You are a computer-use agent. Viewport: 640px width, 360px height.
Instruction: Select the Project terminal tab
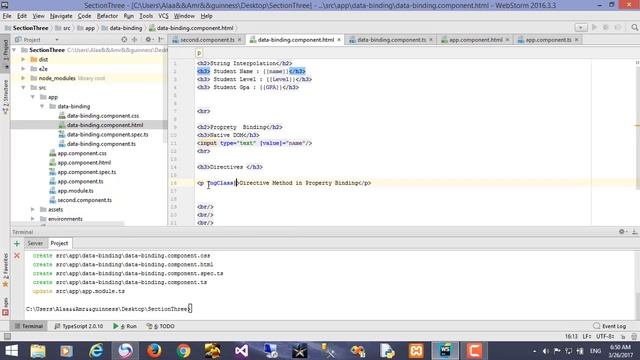pyautogui.click(x=59, y=243)
